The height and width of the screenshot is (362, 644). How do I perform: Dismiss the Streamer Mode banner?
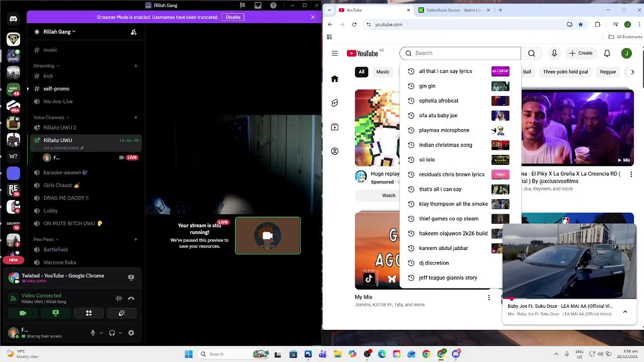pyautogui.click(x=313, y=17)
